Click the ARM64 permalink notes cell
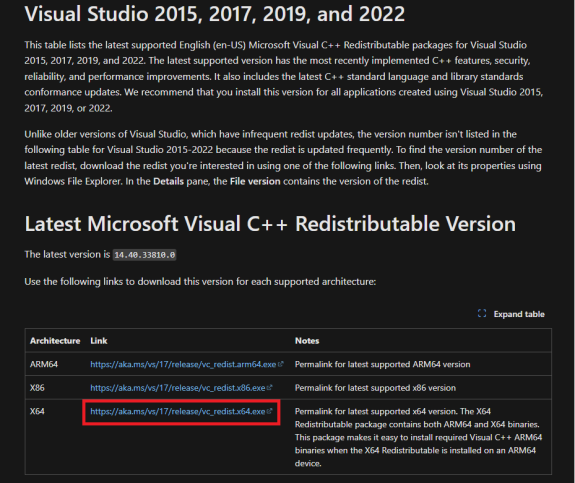Viewport: 575px width, 483px height. coord(382,364)
